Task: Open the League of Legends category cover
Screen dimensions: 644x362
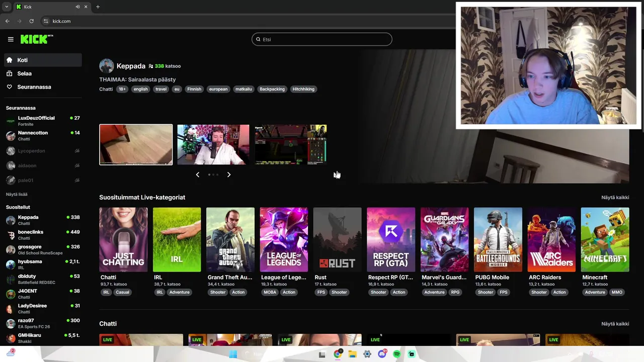Action: point(284,240)
